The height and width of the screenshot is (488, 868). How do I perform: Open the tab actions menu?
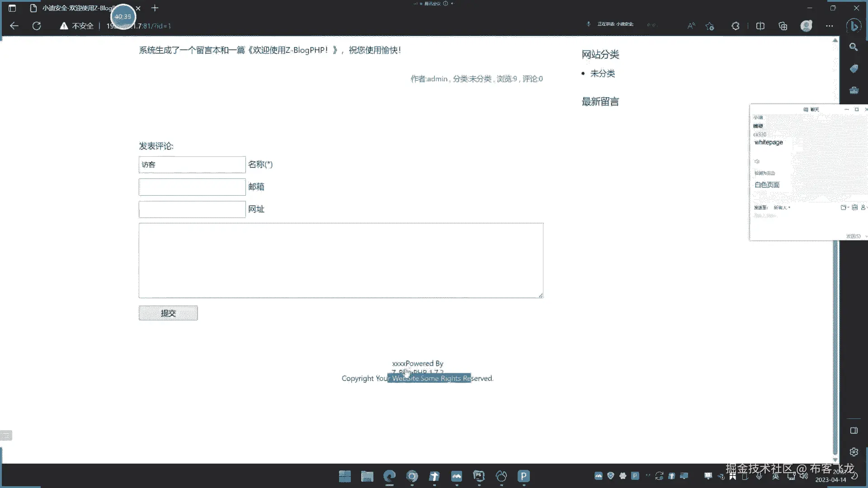12,8
